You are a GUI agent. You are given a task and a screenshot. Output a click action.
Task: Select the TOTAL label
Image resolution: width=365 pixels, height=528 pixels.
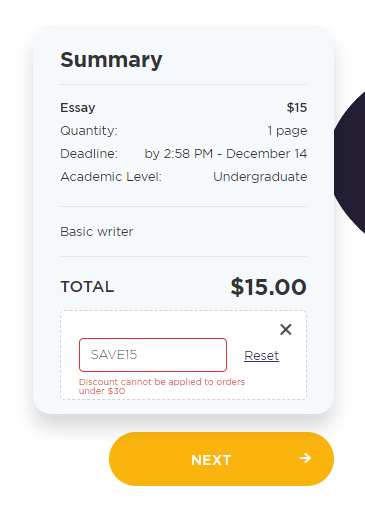(87, 287)
